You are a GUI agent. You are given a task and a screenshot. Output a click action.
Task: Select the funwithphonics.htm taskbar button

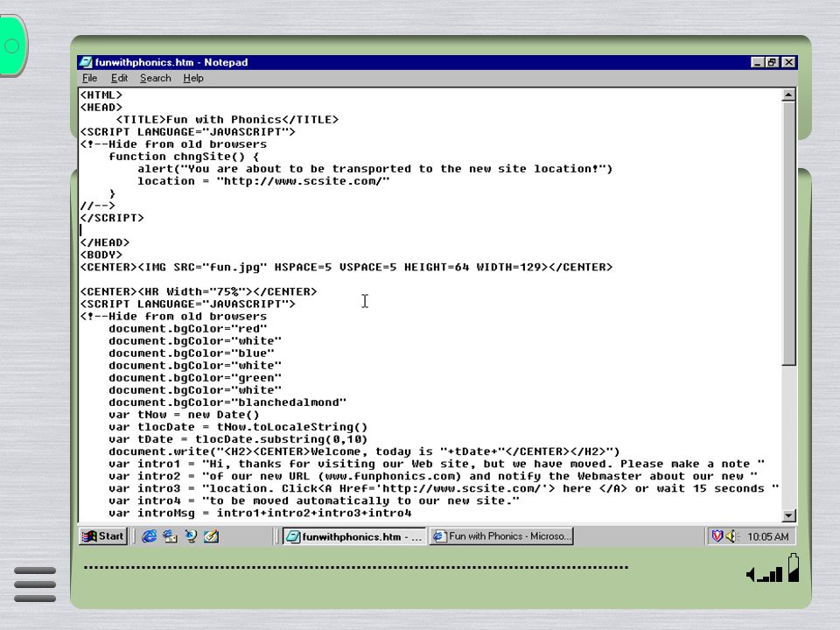point(354,536)
